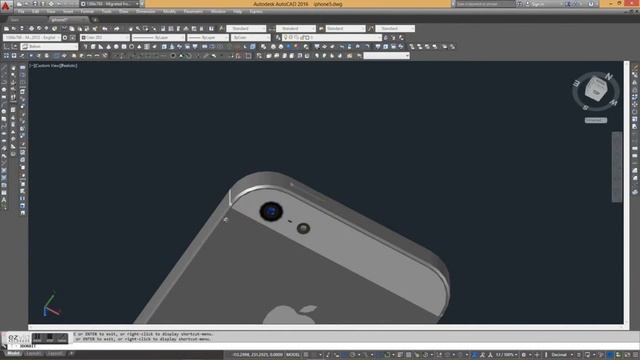Click the Undo arrow icon
640x360 pixels.
pyautogui.click(x=105, y=29)
